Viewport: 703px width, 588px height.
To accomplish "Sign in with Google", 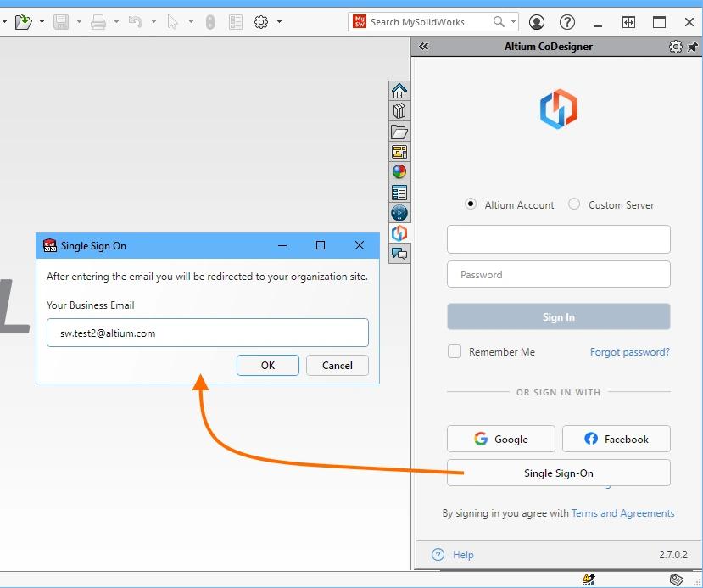I will 500,439.
